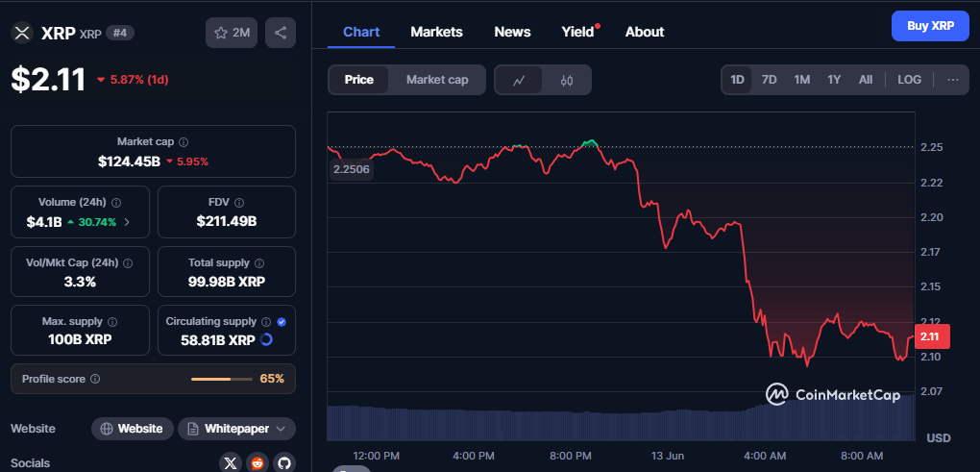Open chart options three-dots menu

click(952, 80)
